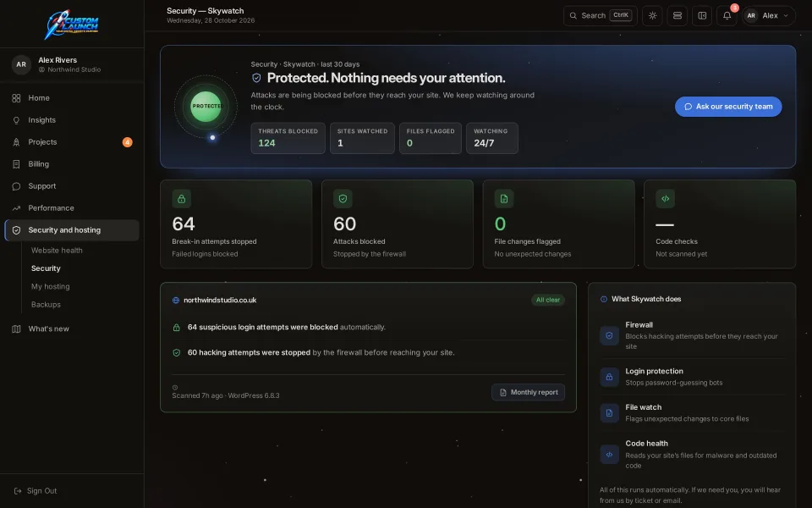Image resolution: width=812 pixels, height=508 pixels.
Task: Click the orange Projects badge showing 4
Action: 128,142
